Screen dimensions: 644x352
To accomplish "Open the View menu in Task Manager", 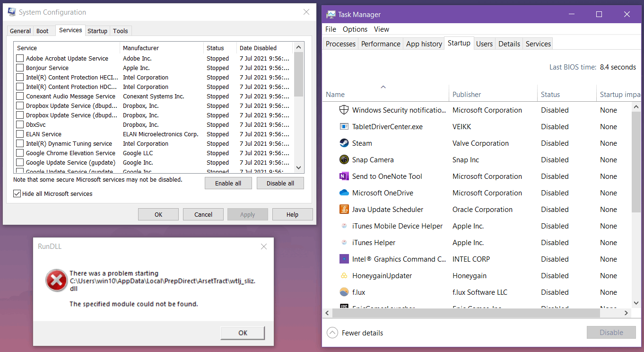I will tap(382, 29).
